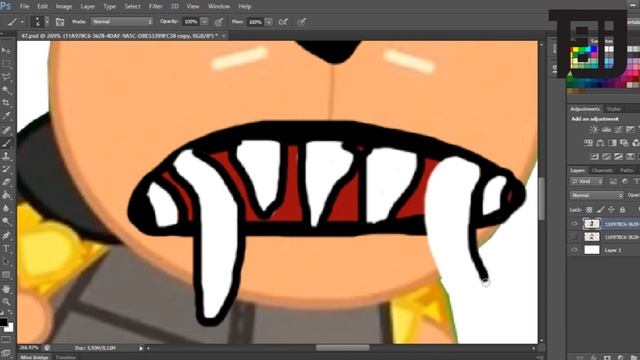The width and height of the screenshot is (640, 360).
Task: Select the Healing Brush tool
Action: (6, 130)
